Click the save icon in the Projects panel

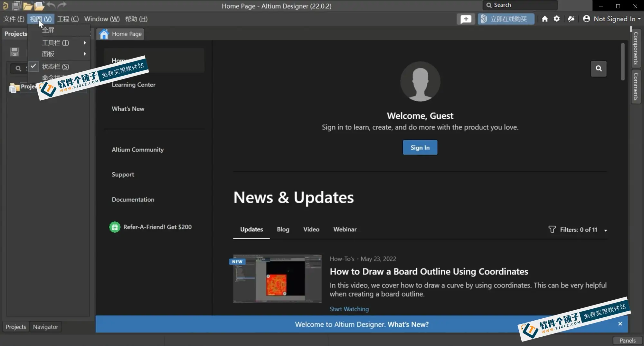[14, 52]
